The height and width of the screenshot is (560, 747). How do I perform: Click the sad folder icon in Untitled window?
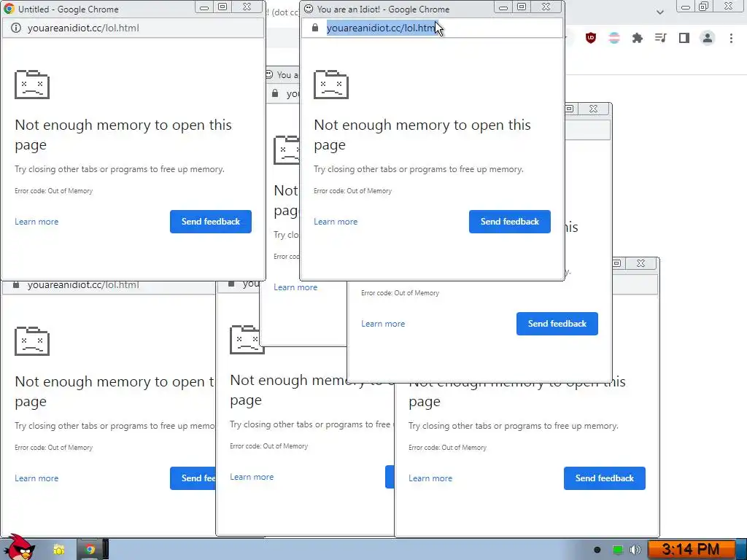coord(32,85)
